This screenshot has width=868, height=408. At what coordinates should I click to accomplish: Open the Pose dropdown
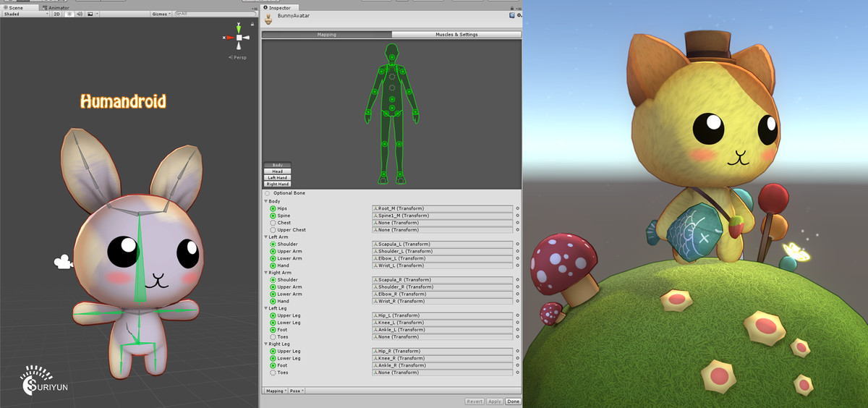pyautogui.click(x=297, y=391)
